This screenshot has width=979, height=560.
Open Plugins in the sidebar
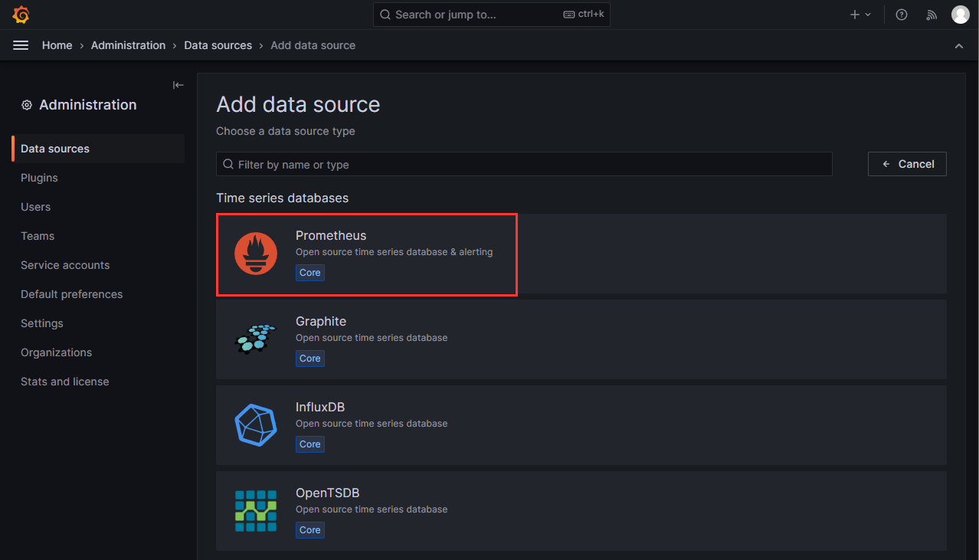39,178
